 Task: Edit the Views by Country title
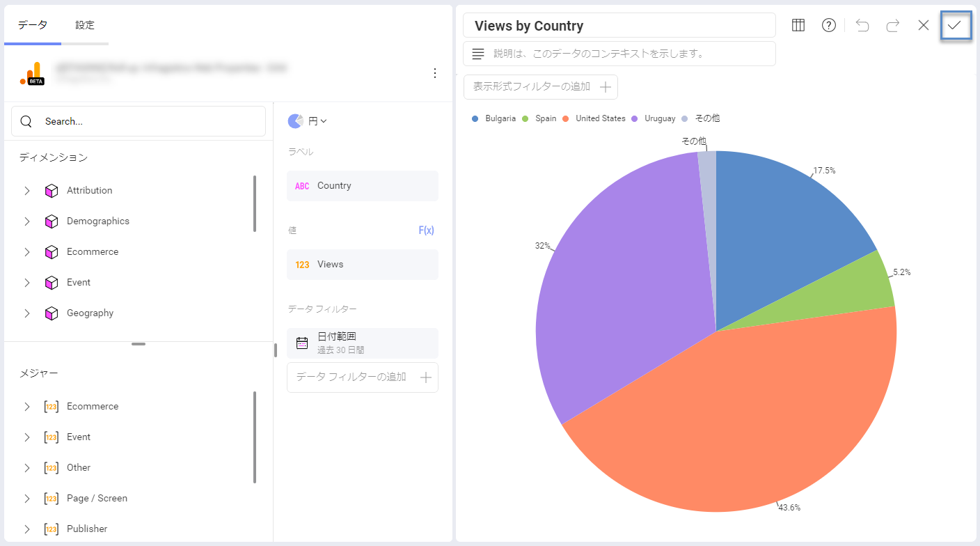click(619, 26)
